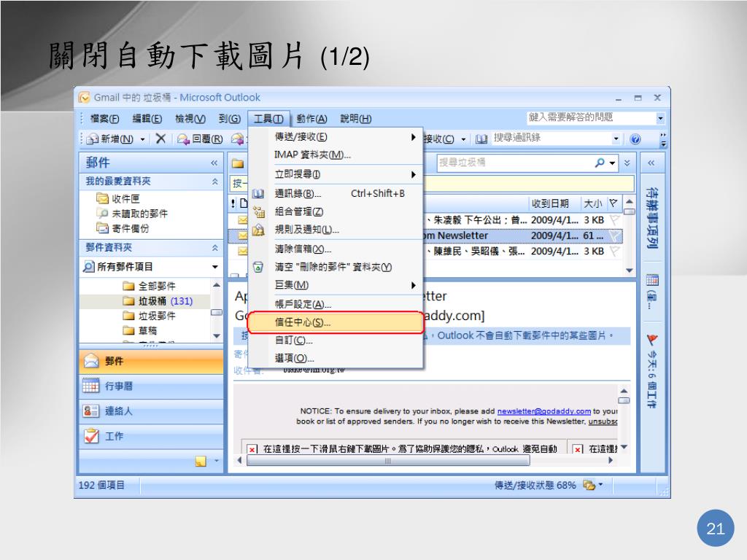Select the 全部郵件 folder
This screenshot has height=560, width=747.
tap(149, 286)
